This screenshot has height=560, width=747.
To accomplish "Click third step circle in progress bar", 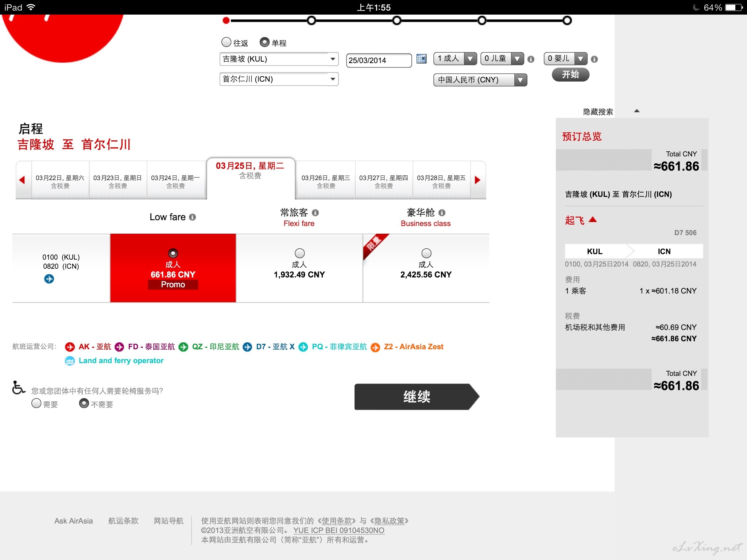I will pyautogui.click(x=397, y=20).
